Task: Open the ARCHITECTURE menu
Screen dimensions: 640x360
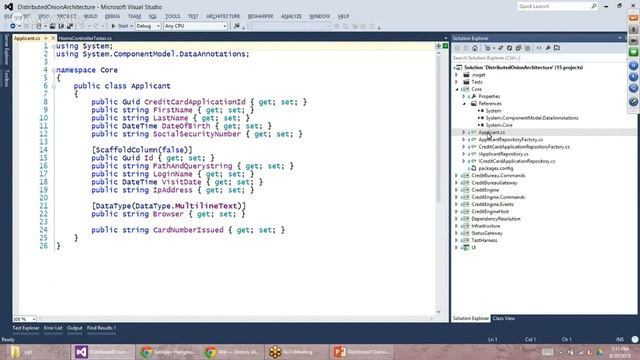Action: tap(223, 16)
